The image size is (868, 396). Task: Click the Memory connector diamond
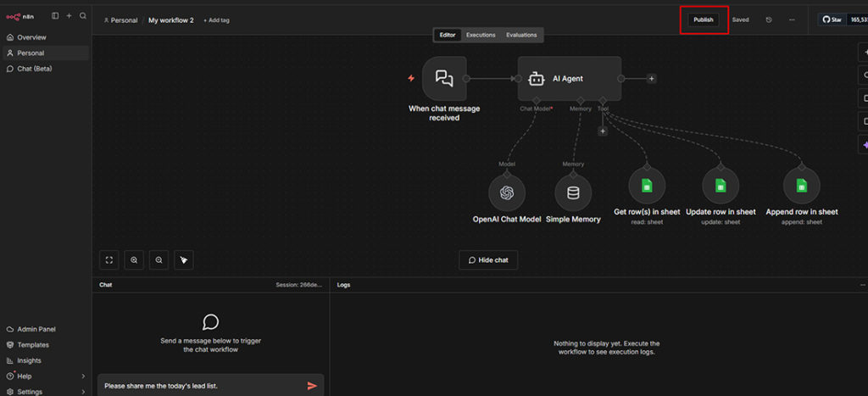580,101
